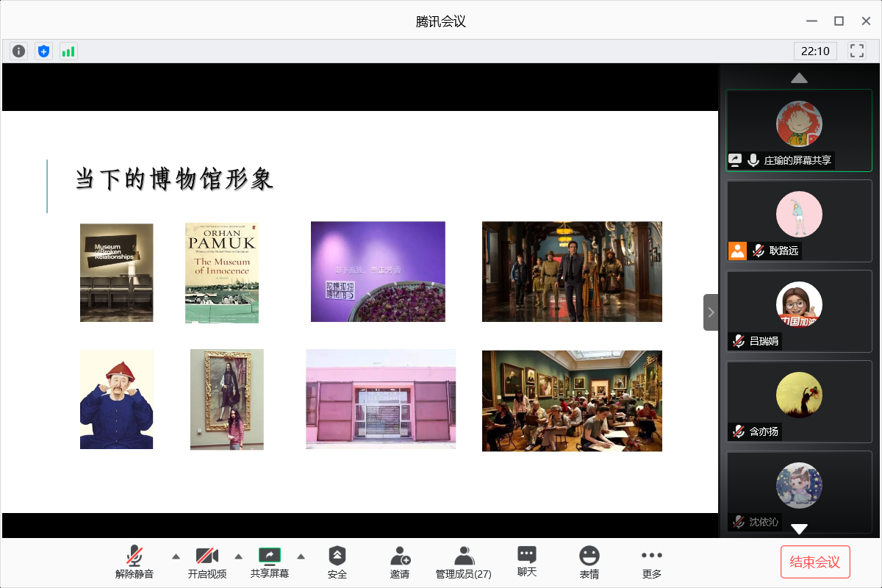Open 管理成员(27) members list
Screen dimensions: 882x588
click(x=463, y=562)
